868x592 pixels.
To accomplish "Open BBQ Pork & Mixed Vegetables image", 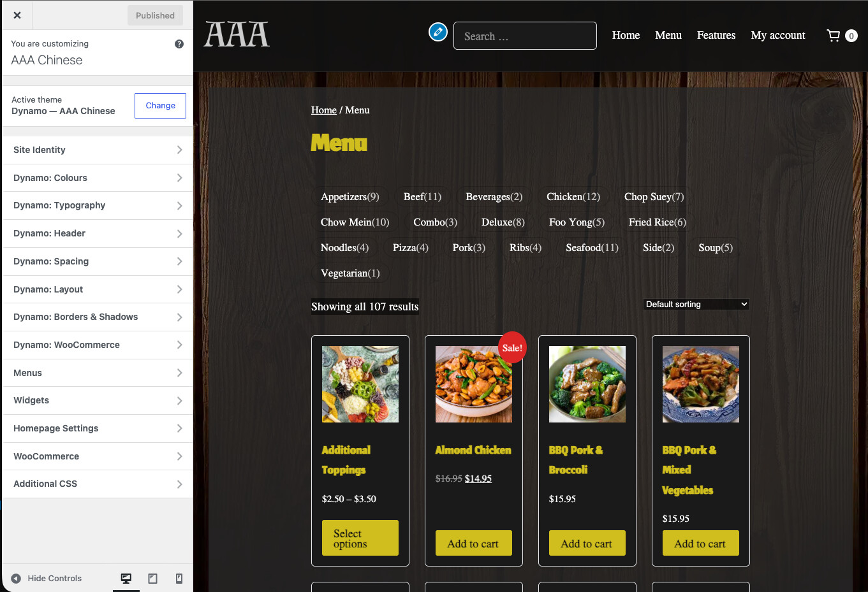I will [x=701, y=384].
